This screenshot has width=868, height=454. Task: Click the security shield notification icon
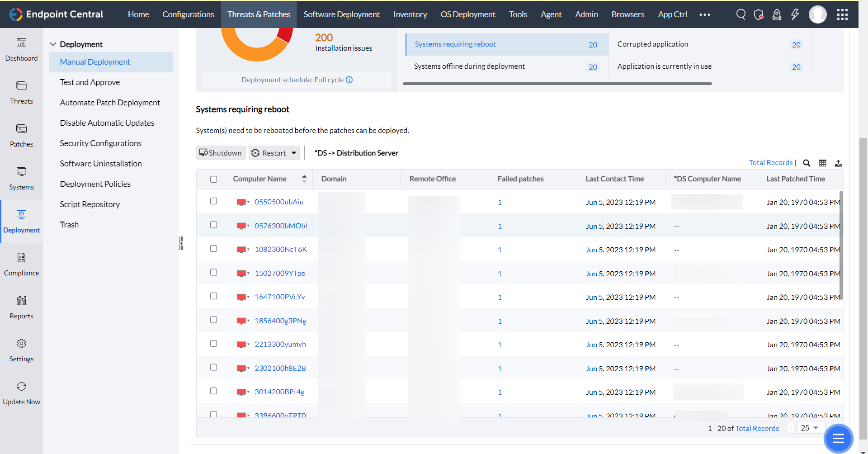click(759, 14)
